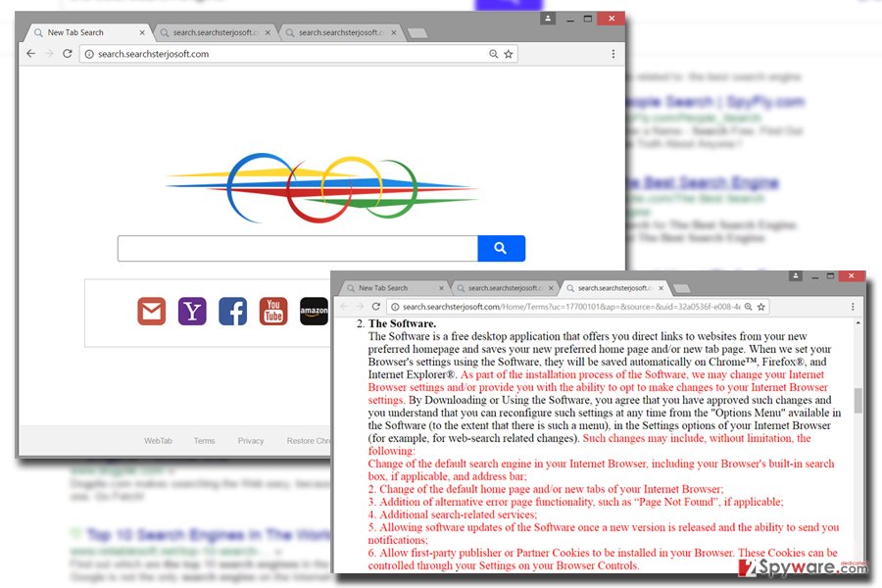Open the three-dot Chrome menu in the main window

click(613, 54)
